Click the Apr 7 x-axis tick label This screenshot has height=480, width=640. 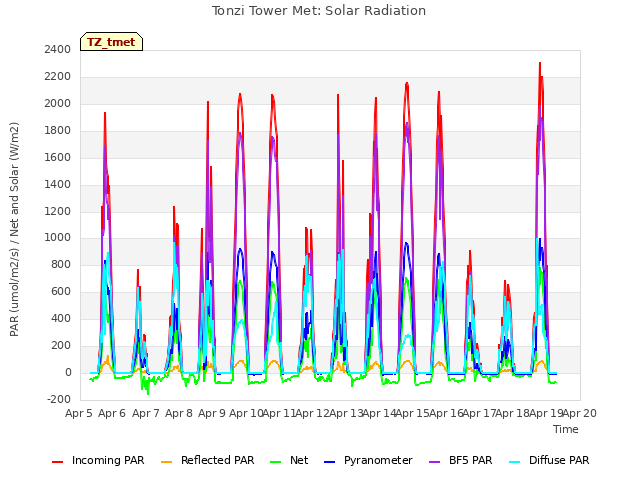[146, 413]
